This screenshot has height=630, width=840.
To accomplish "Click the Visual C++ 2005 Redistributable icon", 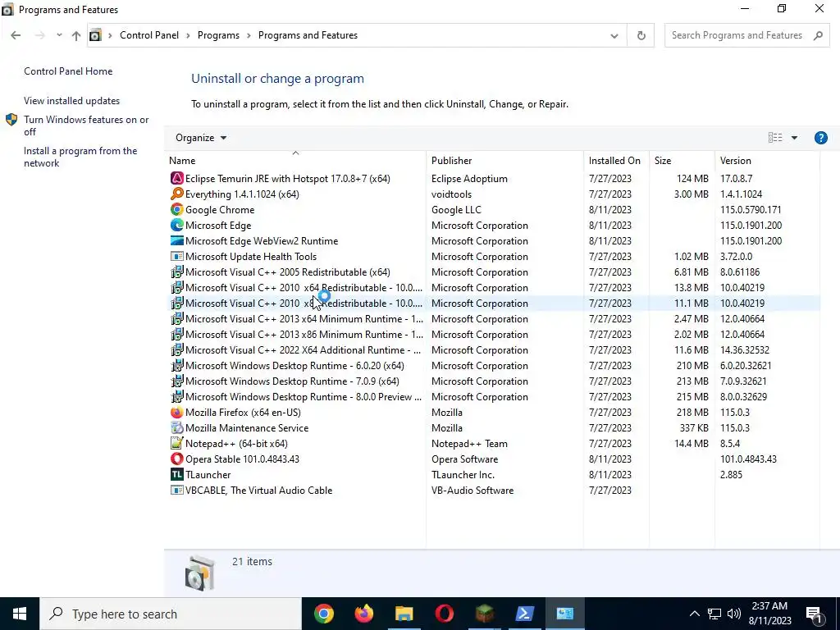I will click(177, 272).
